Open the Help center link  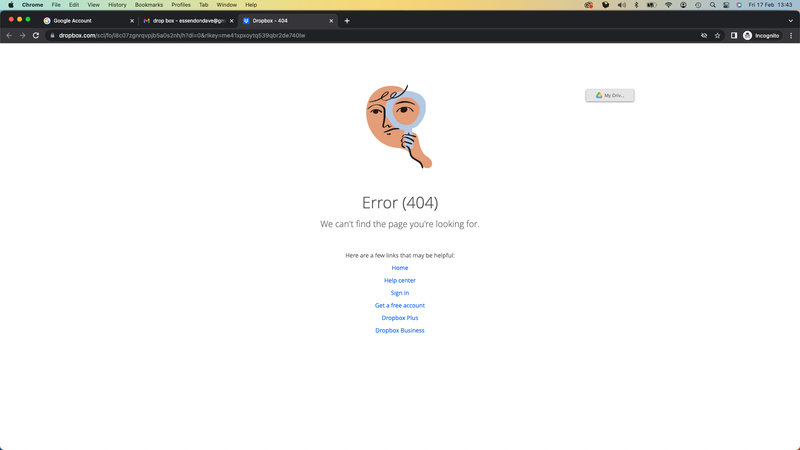click(x=399, y=280)
